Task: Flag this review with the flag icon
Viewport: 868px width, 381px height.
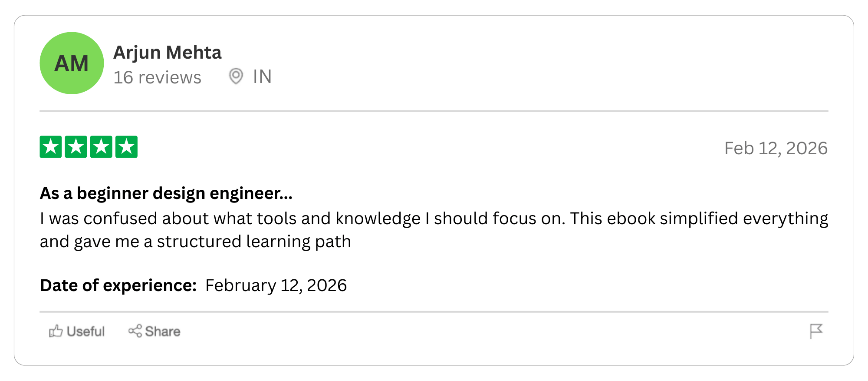Action: tap(816, 331)
